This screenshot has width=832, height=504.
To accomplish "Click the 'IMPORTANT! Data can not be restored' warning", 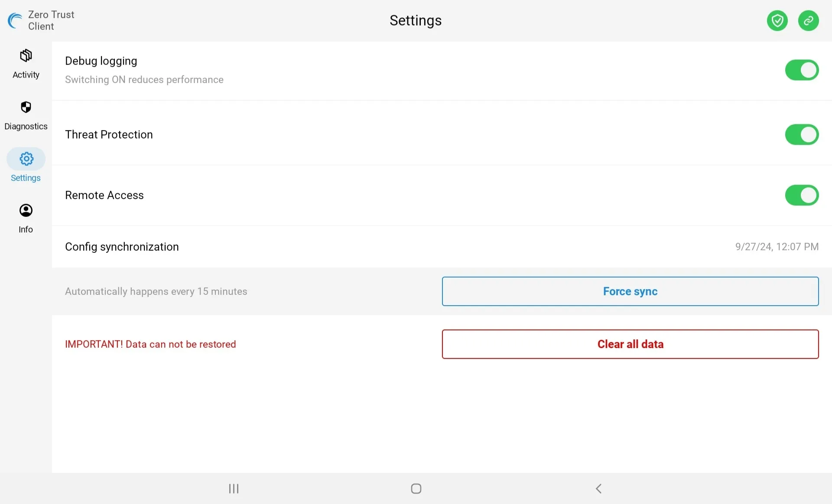I will point(150,344).
